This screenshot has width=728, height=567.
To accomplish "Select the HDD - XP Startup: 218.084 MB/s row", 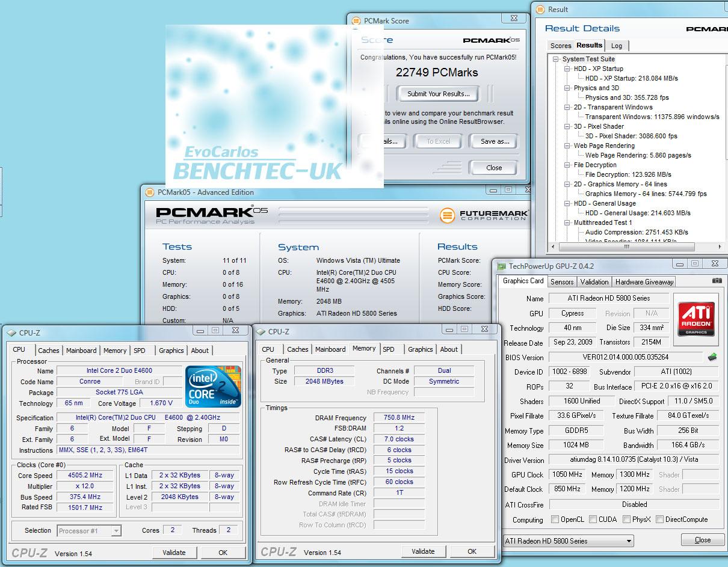I will point(632,78).
